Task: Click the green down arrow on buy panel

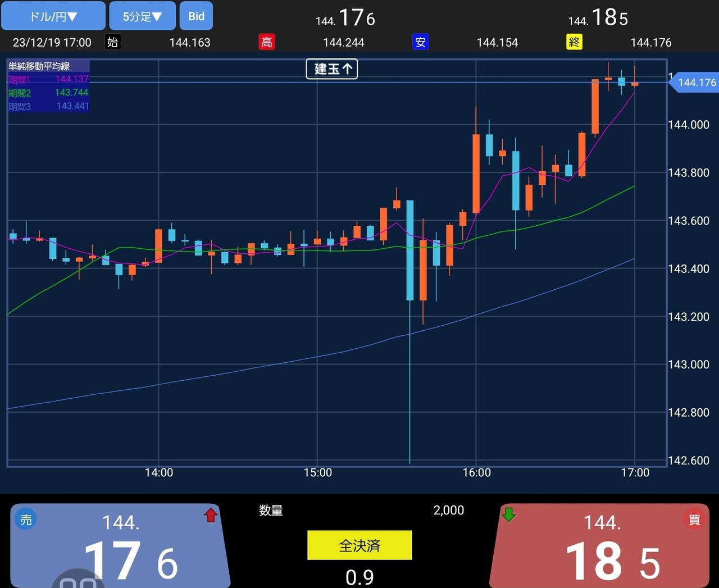Action: [x=509, y=514]
